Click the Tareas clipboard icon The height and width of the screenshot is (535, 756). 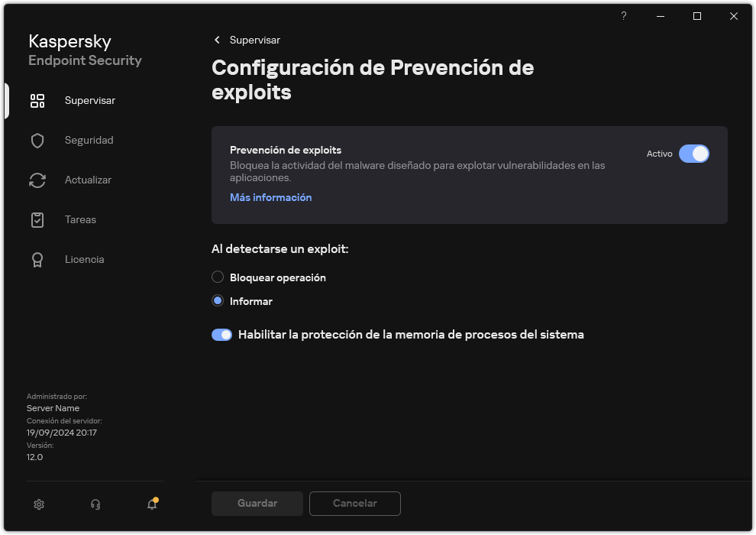coord(37,219)
